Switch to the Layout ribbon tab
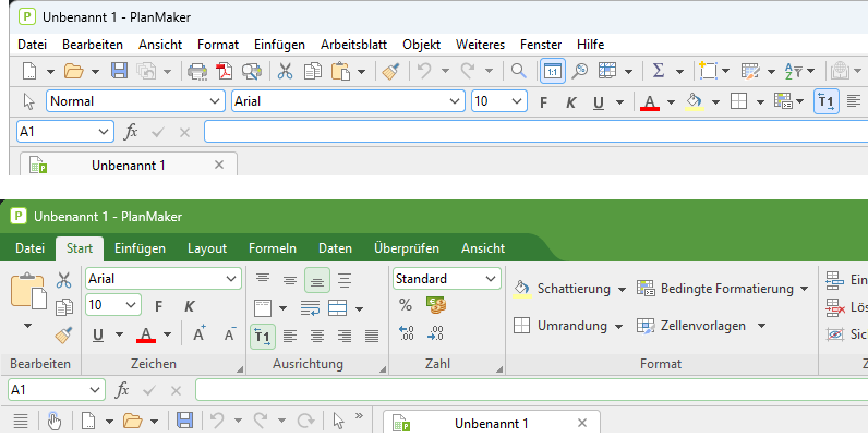Screen dimensions: 868x438 pos(207,248)
